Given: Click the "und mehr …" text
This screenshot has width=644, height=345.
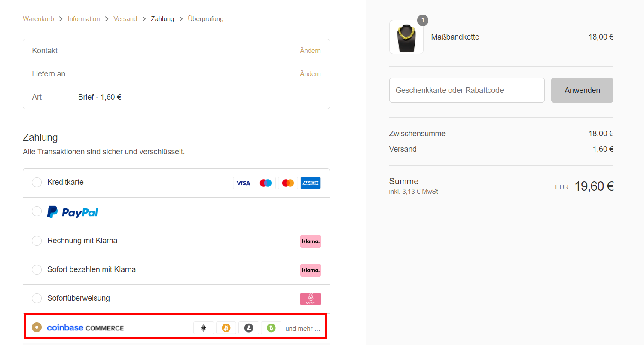Looking at the screenshot, I should pos(303,329).
